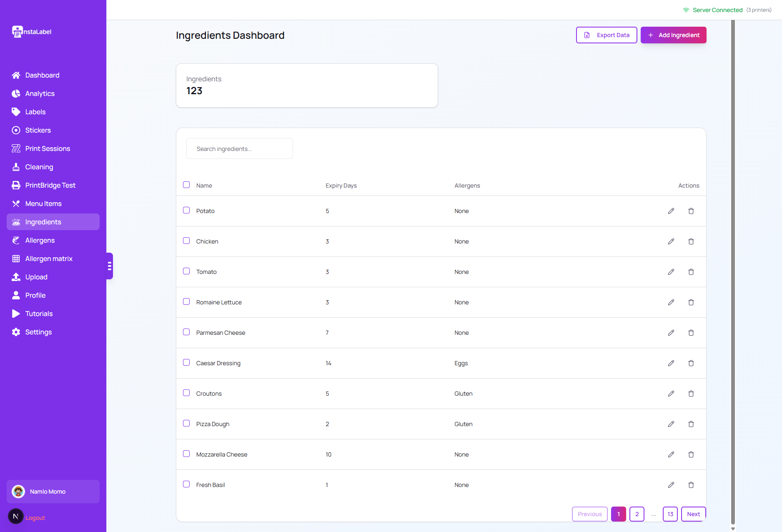The height and width of the screenshot is (532, 782).
Task: Open the Cleaning section in the sidebar
Action: coord(53,167)
